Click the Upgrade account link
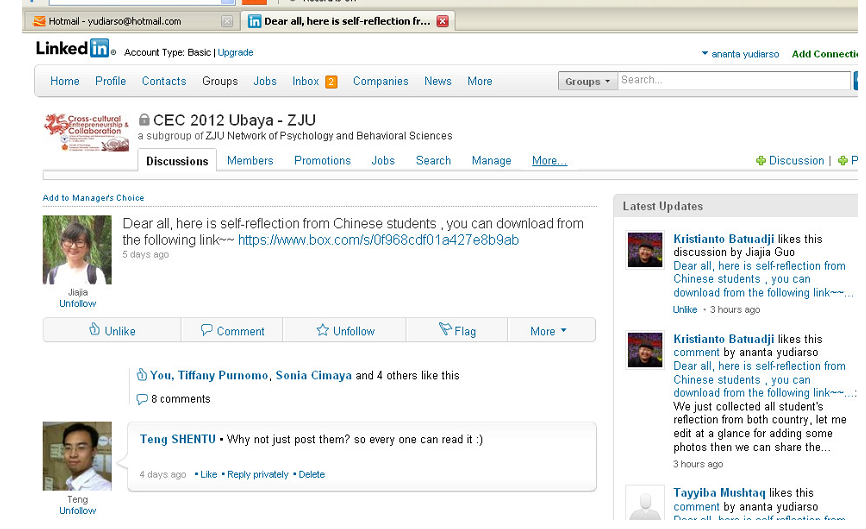 (x=235, y=52)
